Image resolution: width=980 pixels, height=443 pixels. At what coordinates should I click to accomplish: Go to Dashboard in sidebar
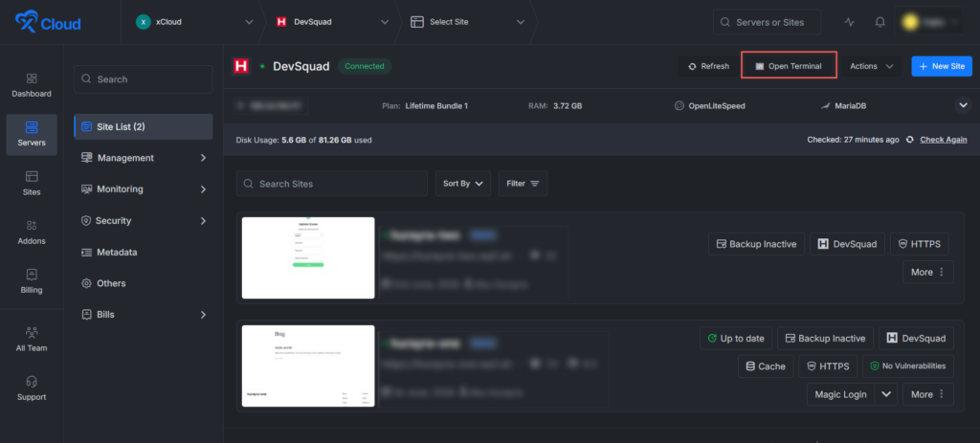32,85
